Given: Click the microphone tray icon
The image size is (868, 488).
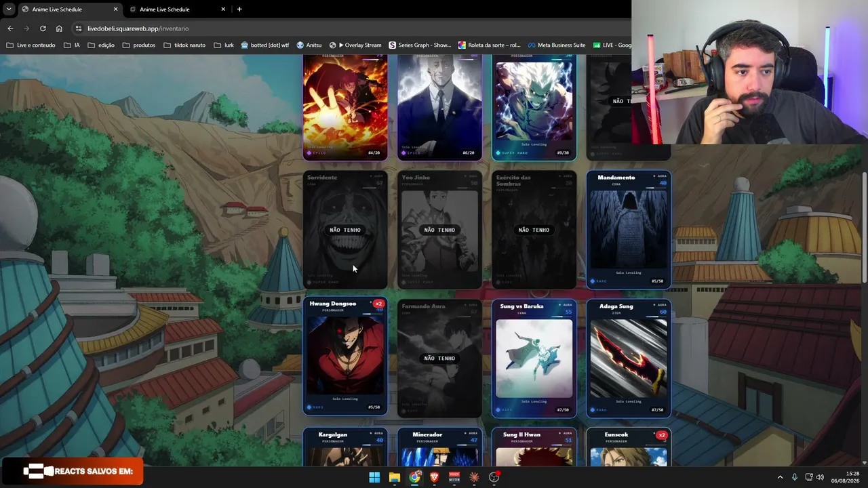Looking at the screenshot, I should click(795, 477).
